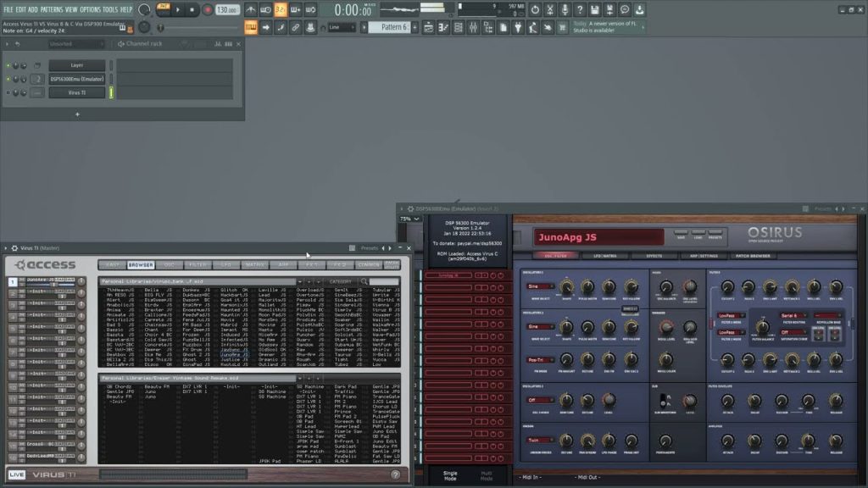
Task: Toggle the Virus TI channel mute light
Action: [x=8, y=93]
